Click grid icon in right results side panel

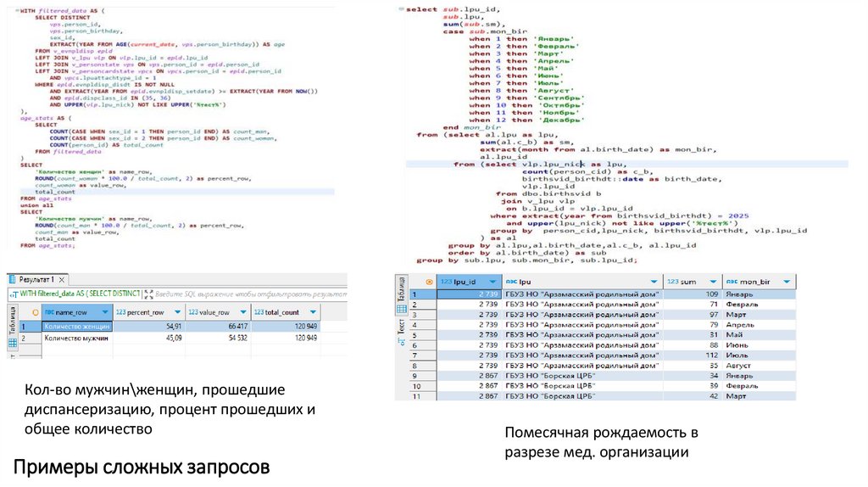click(401, 309)
